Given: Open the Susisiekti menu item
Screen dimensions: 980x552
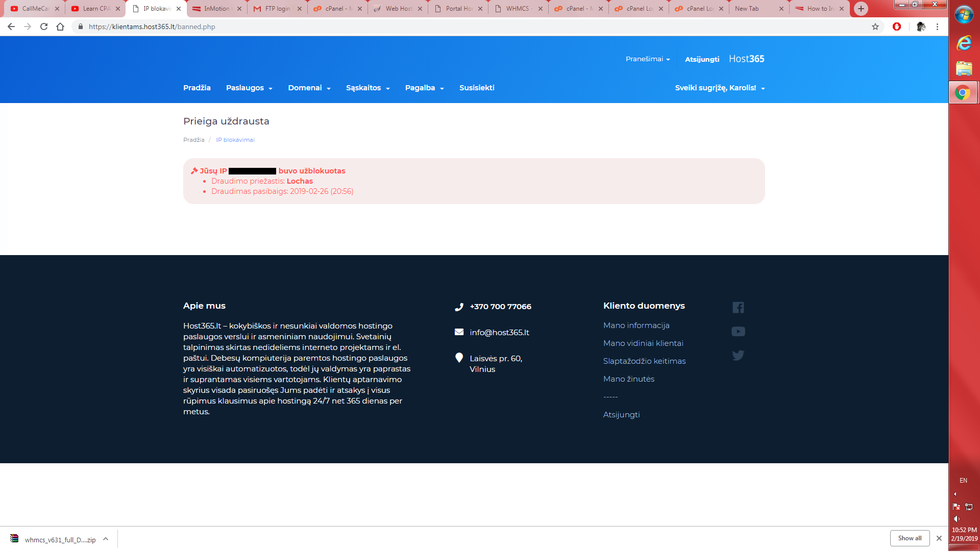Looking at the screenshot, I should [x=477, y=88].
